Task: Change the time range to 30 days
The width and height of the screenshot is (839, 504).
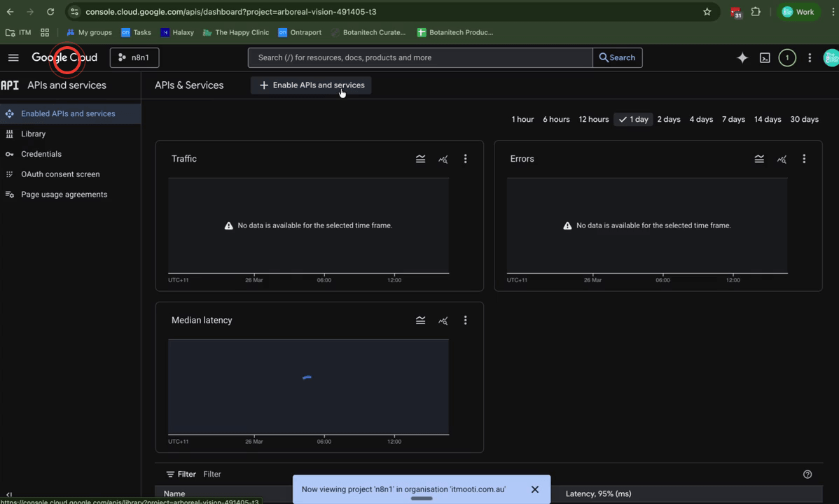Action: tap(804, 119)
